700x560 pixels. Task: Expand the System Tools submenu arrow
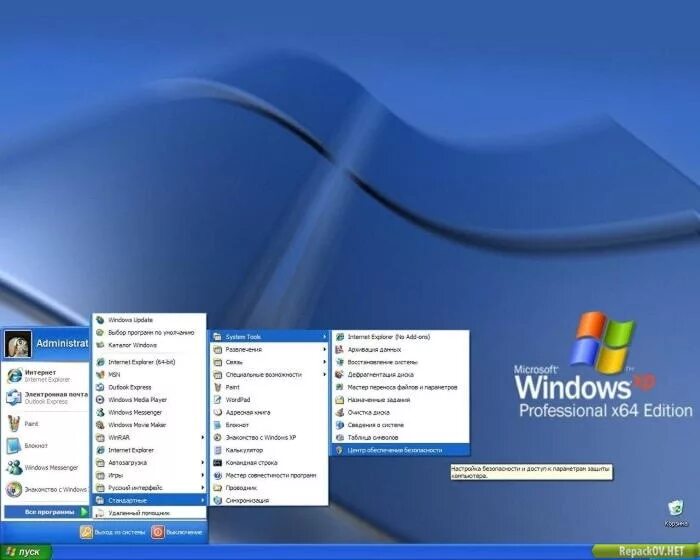325,337
